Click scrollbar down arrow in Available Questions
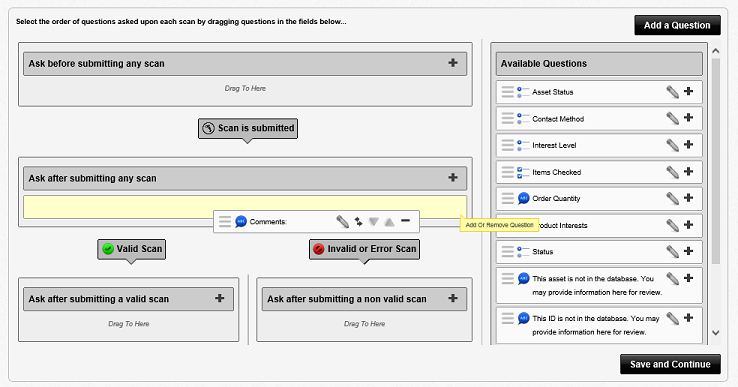The height and width of the screenshot is (387, 738). click(716, 332)
